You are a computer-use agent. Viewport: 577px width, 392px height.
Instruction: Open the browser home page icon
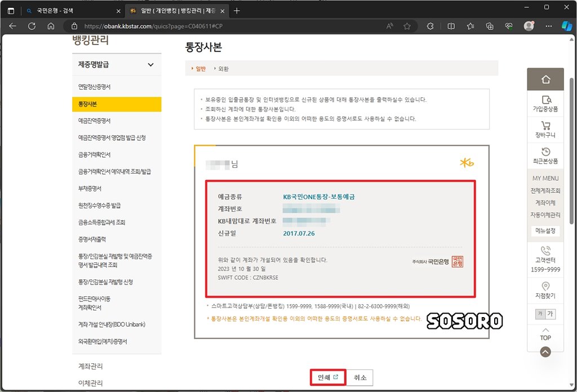(51, 26)
